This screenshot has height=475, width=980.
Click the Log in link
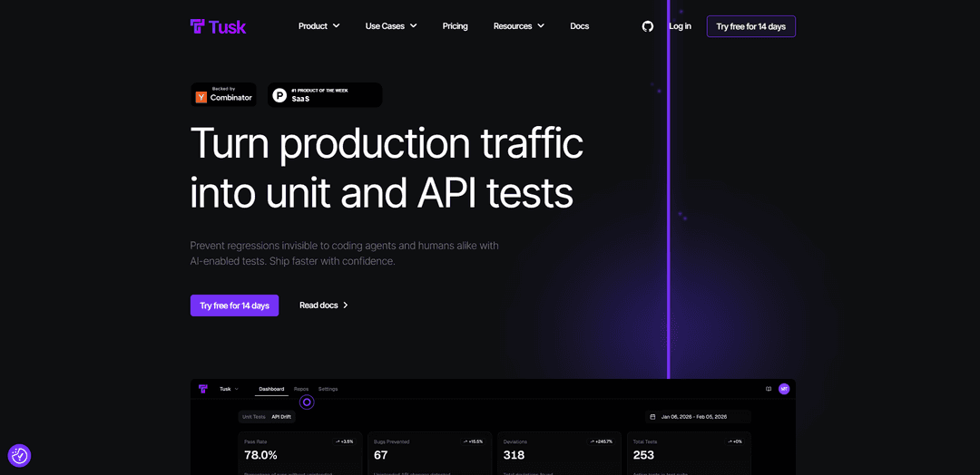pos(680,26)
